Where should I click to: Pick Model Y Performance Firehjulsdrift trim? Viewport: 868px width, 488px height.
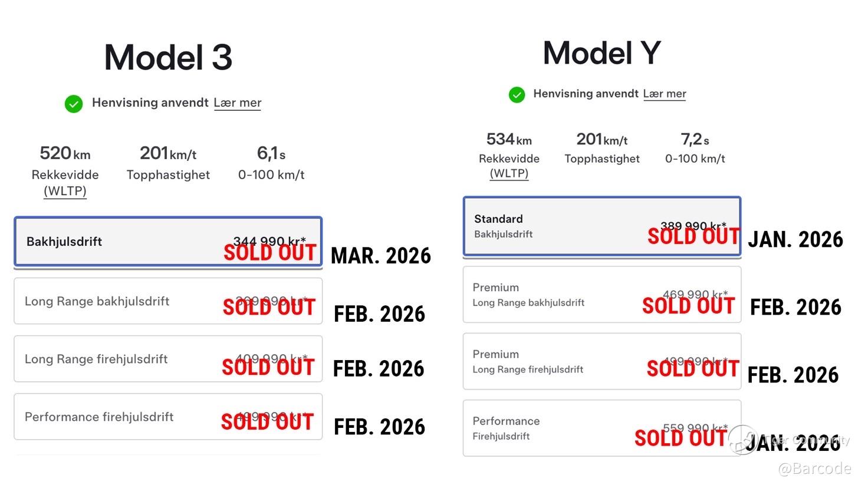(601, 428)
